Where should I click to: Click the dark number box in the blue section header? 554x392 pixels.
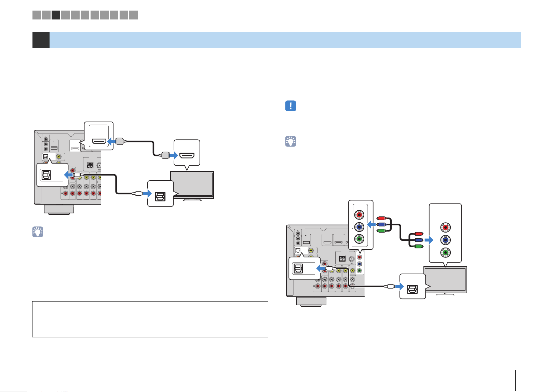pos(41,40)
